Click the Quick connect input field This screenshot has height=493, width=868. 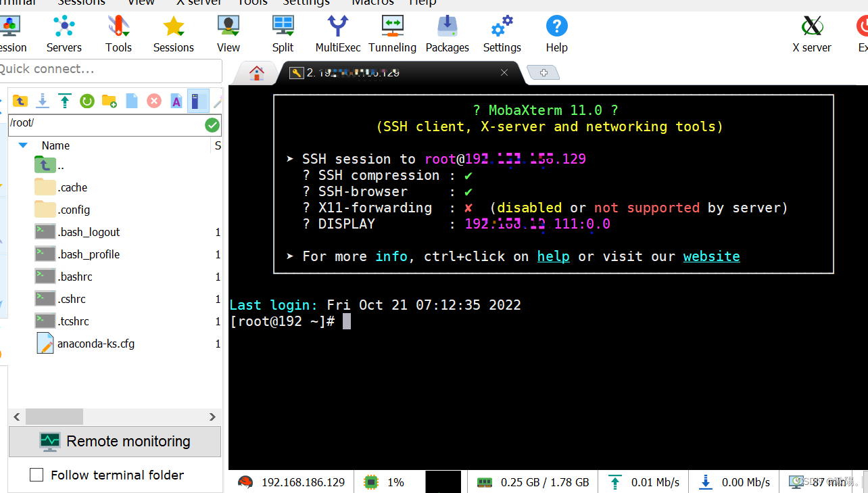pyautogui.click(x=110, y=69)
